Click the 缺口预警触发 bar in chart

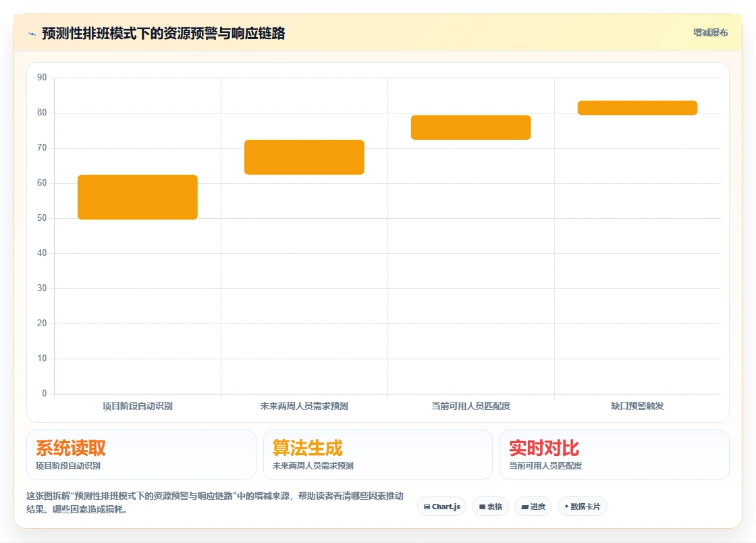[x=637, y=107]
